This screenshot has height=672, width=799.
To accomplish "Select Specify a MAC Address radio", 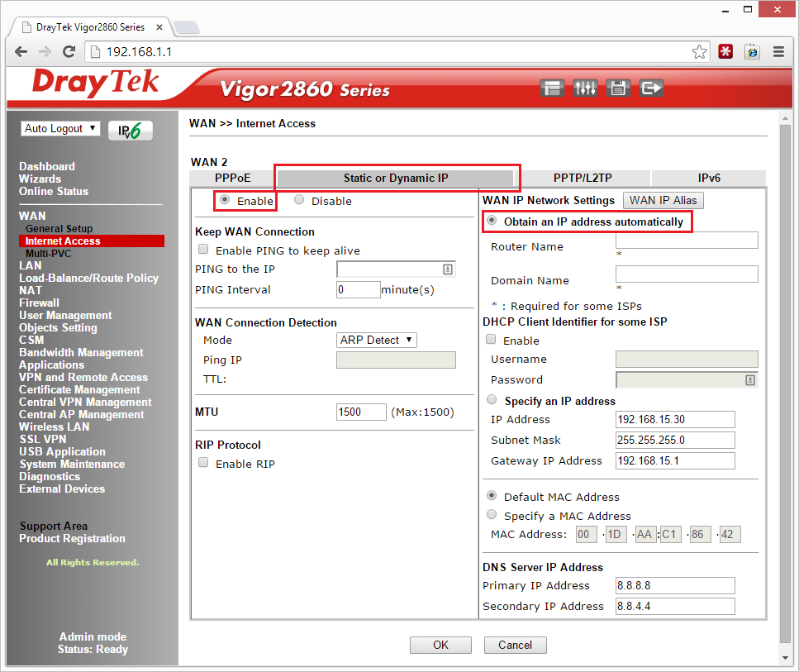I will pos(492,514).
